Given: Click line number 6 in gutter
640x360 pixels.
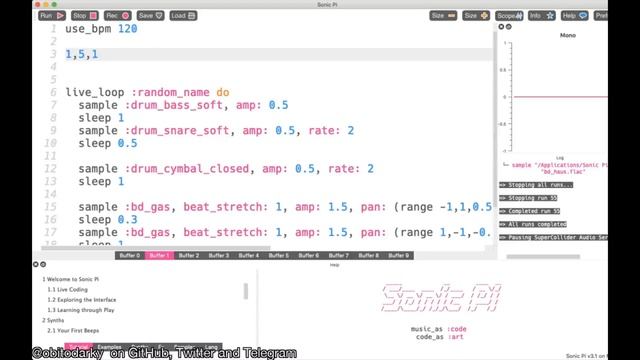Looking at the screenshot, I should point(53,93).
